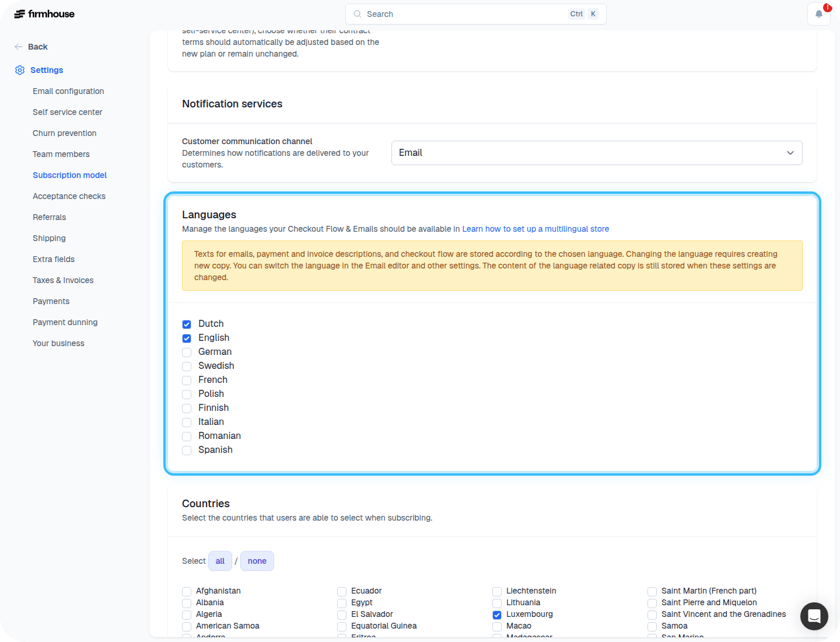This screenshot has width=840, height=642.
Task: Click the search magnifier icon
Action: [x=358, y=14]
